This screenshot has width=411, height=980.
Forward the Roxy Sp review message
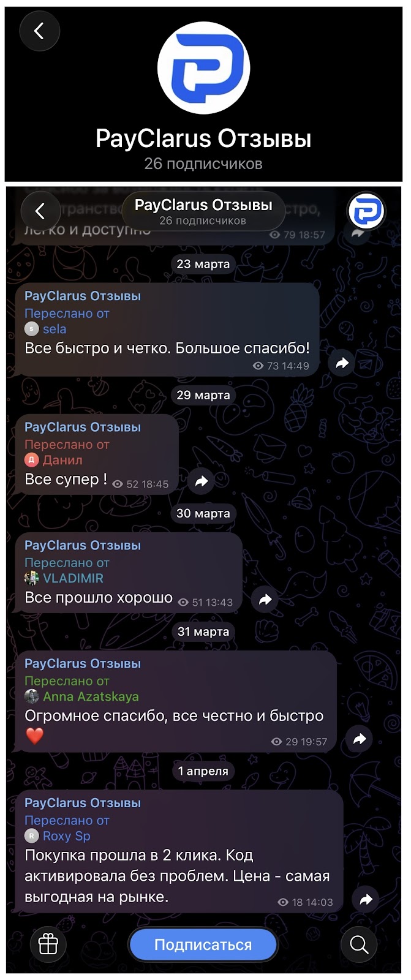(x=366, y=900)
